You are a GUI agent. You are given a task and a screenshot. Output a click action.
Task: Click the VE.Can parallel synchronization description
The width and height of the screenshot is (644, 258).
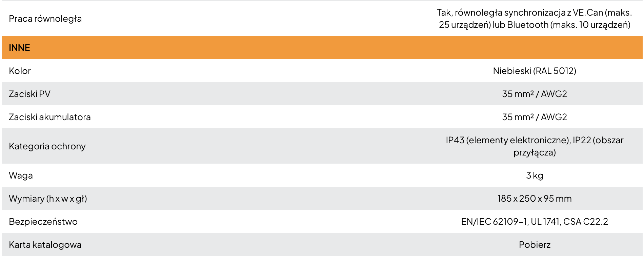(x=535, y=18)
